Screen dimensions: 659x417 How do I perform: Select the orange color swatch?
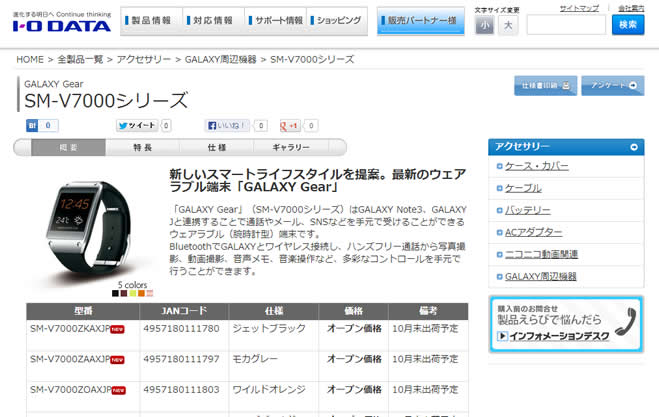pos(141,293)
